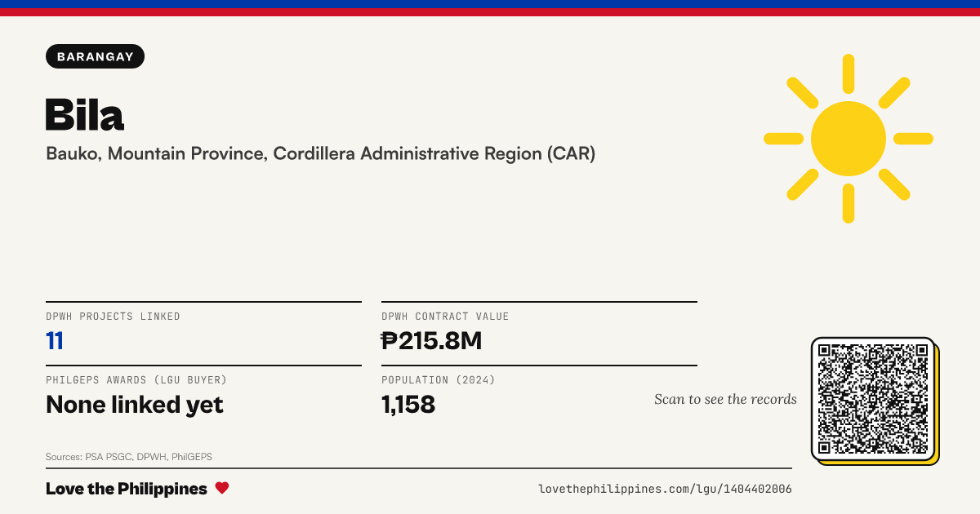Click the POPULATION (2024) label
This screenshot has width=980, height=514.
(439, 380)
